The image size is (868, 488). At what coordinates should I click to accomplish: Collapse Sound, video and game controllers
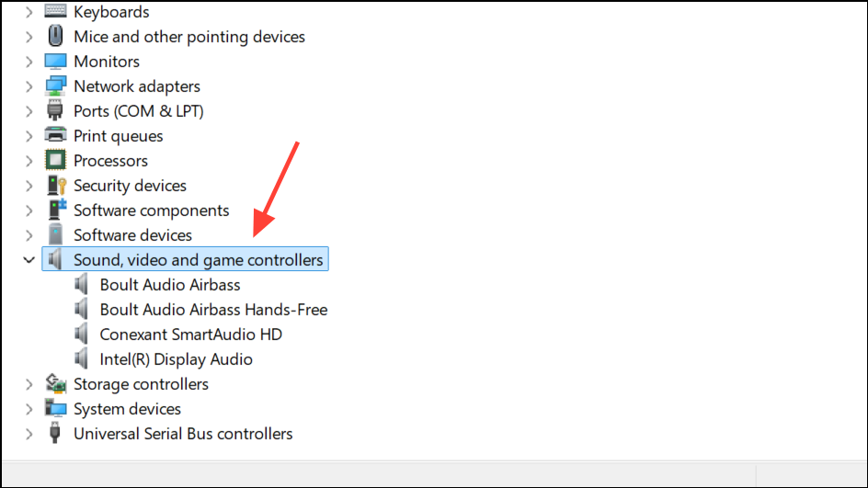click(29, 260)
